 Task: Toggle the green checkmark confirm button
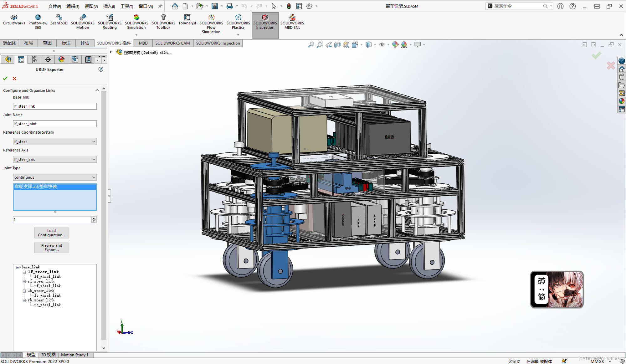[5, 78]
